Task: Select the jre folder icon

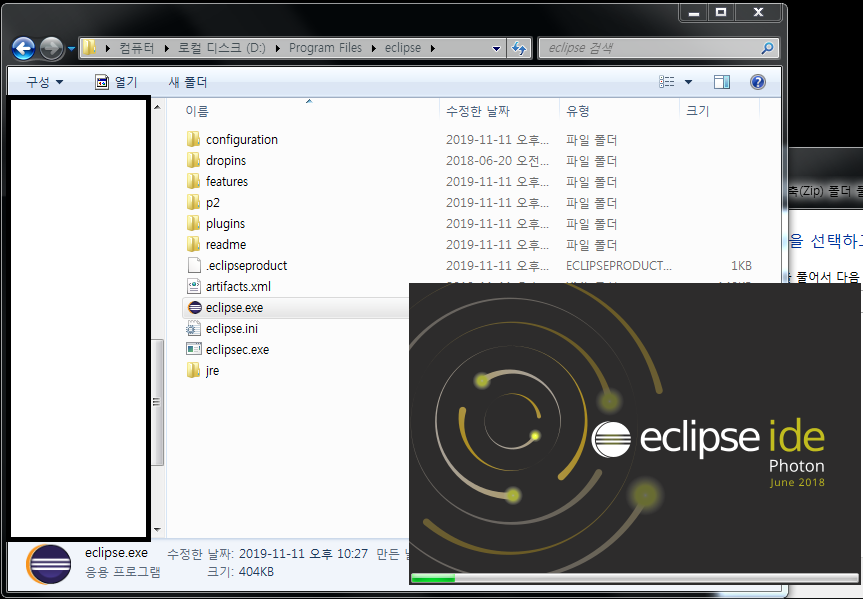Action: (x=193, y=371)
